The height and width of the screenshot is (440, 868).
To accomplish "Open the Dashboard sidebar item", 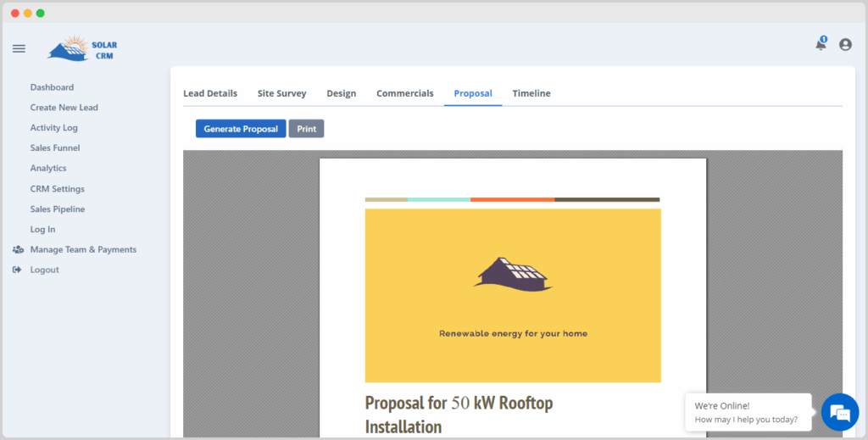I will [x=52, y=87].
